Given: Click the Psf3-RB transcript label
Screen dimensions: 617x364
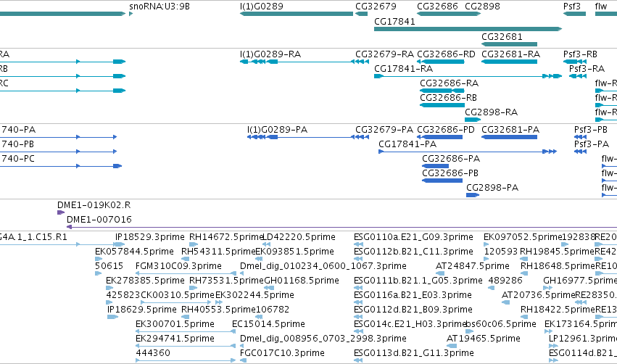Looking at the screenshot, I should point(581,54).
